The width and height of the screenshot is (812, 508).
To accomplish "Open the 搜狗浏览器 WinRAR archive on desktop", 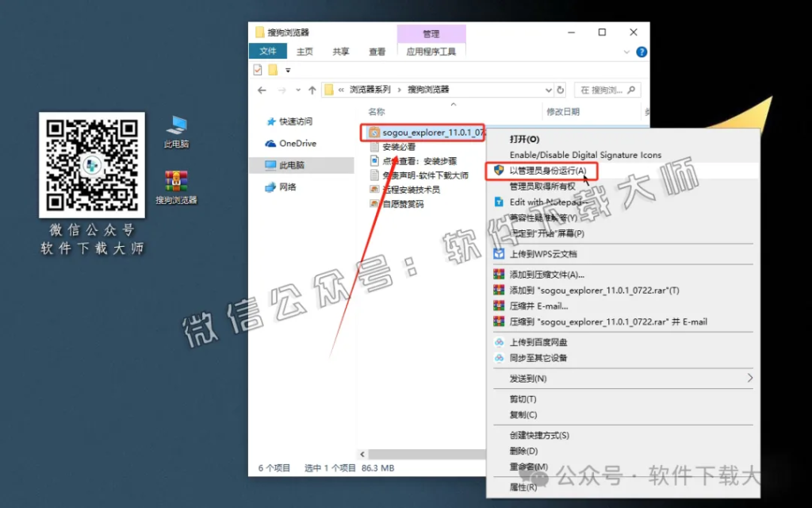I will (175, 181).
